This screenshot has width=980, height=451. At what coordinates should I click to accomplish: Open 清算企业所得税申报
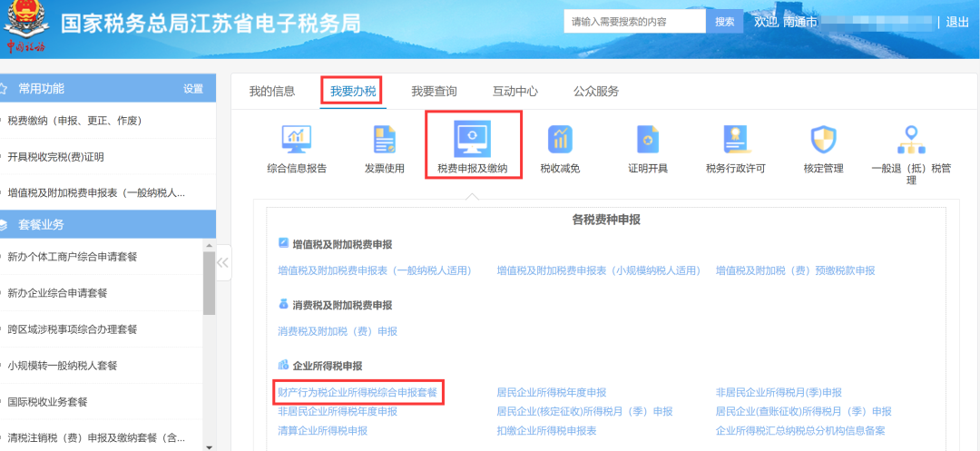point(322,430)
